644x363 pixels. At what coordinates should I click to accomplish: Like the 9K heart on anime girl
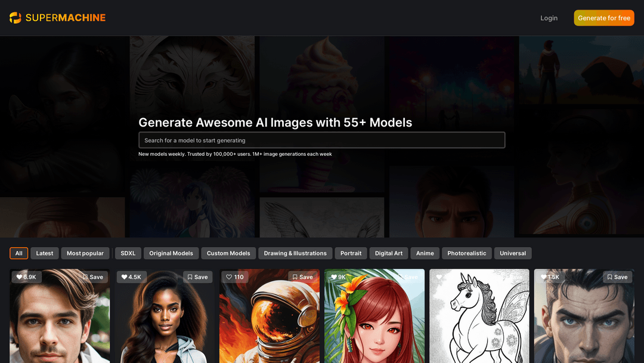pyautogui.click(x=339, y=277)
